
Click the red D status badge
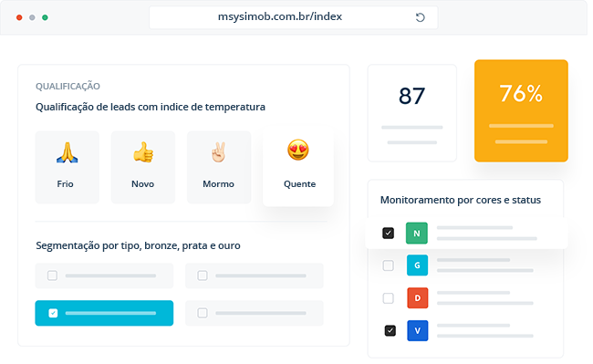(x=418, y=297)
